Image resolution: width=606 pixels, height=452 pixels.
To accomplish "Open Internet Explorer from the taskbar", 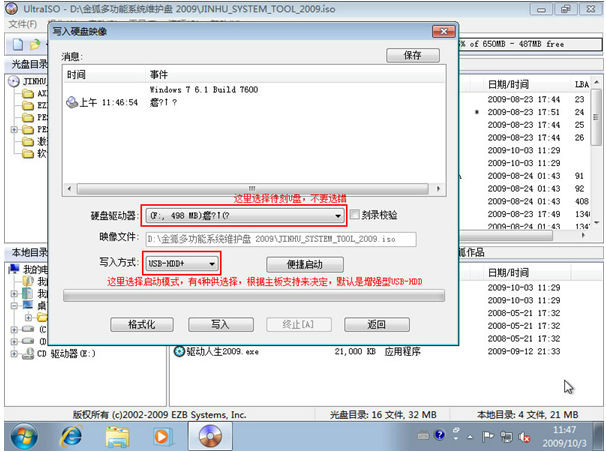I will (x=71, y=435).
